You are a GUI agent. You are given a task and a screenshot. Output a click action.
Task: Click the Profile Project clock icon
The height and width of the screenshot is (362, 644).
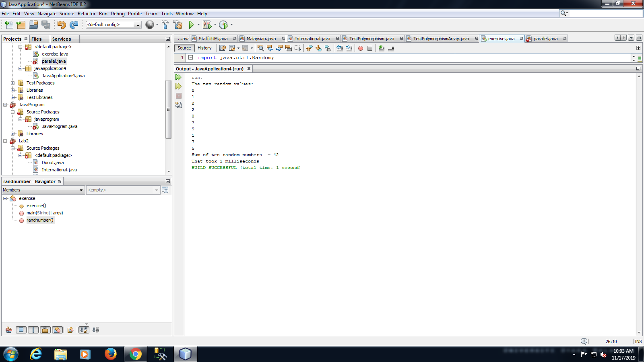(223, 25)
